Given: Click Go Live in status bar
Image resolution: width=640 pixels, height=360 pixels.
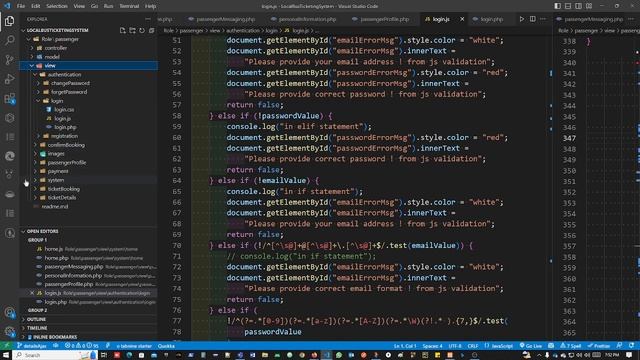Looking at the screenshot, I should (x=531, y=346).
